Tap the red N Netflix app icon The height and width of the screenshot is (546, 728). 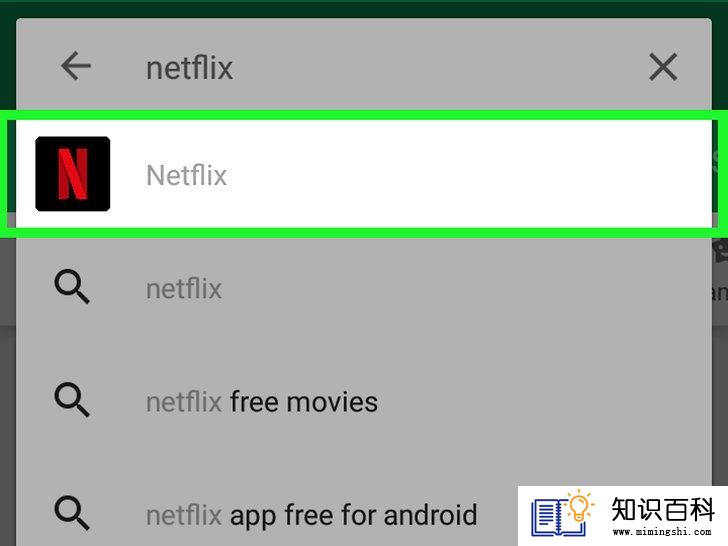[x=72, y=174]
